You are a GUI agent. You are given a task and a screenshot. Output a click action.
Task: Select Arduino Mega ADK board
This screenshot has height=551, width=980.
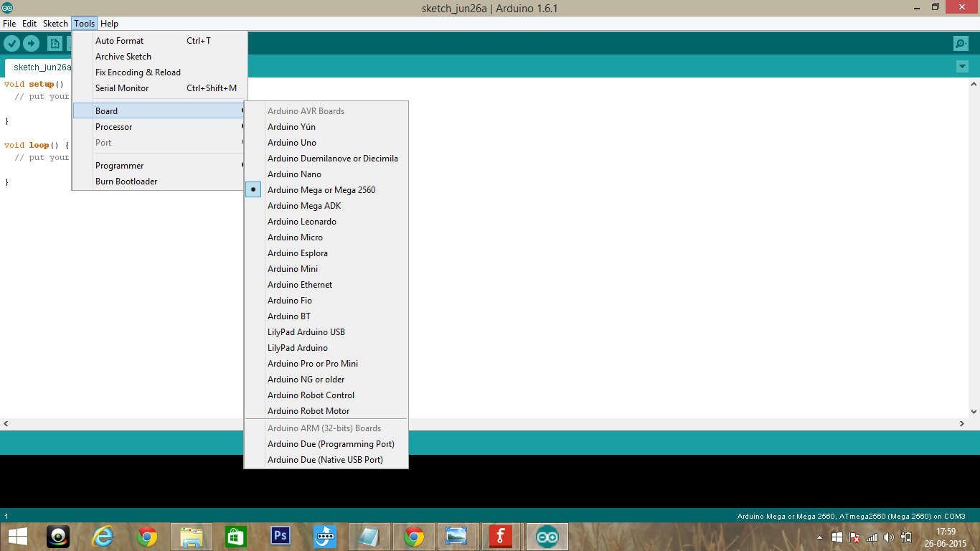click(x=326, y=206)
